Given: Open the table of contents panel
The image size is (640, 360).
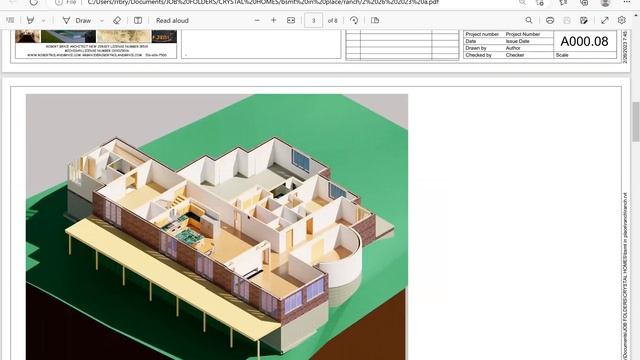Looking at the screenshot, I should (10, 20).
